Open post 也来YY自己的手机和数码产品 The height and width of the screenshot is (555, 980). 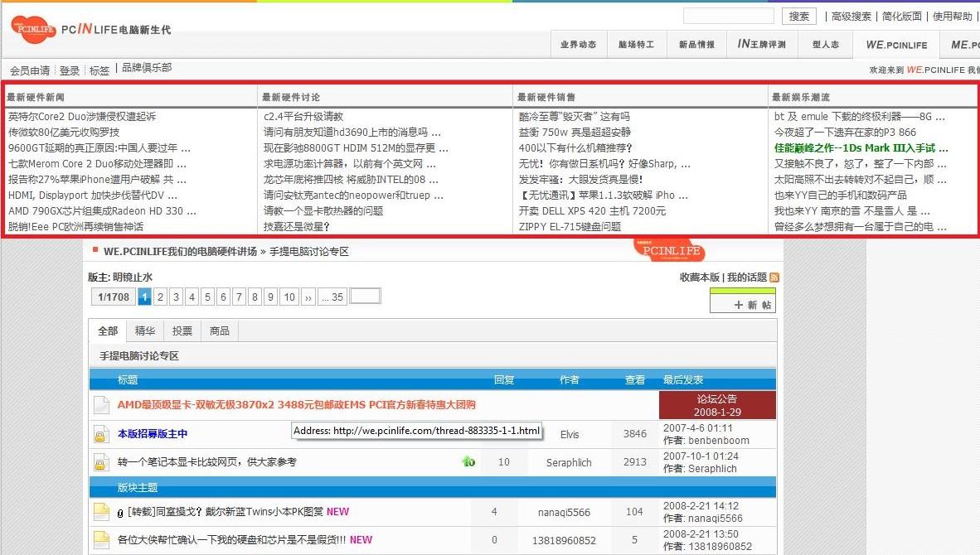tap(840, 195)
